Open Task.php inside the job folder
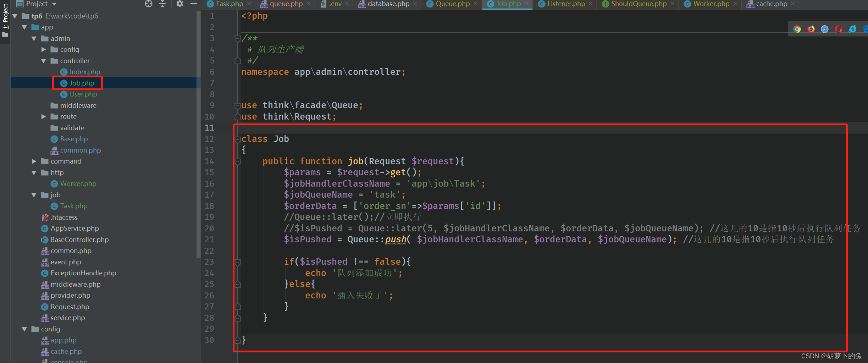The image size is (868, 363). pos(73,206)
